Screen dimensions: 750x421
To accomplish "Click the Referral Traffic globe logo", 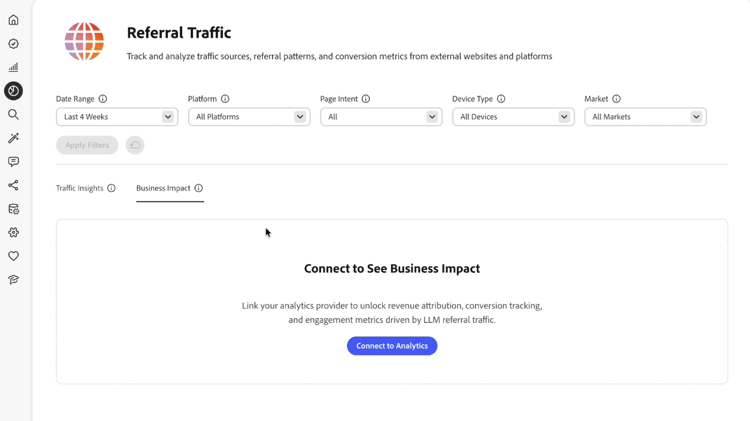I will (x=84, y=41).
